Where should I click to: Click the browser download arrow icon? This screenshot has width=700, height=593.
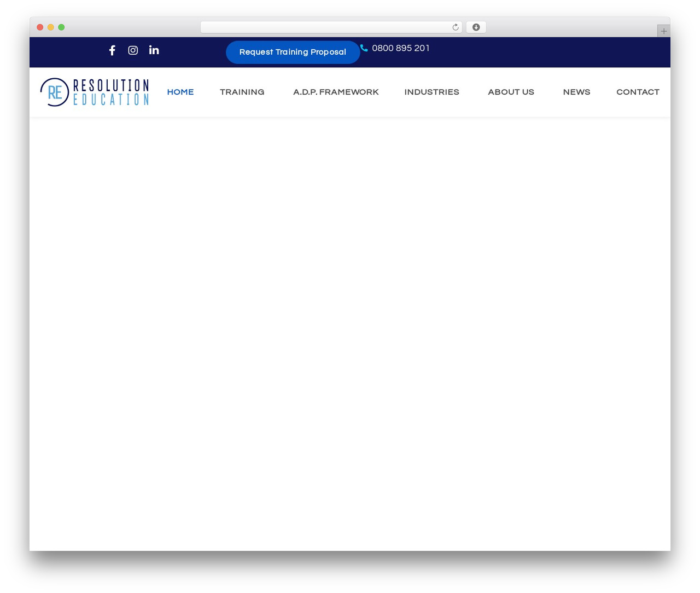[476, 27]
